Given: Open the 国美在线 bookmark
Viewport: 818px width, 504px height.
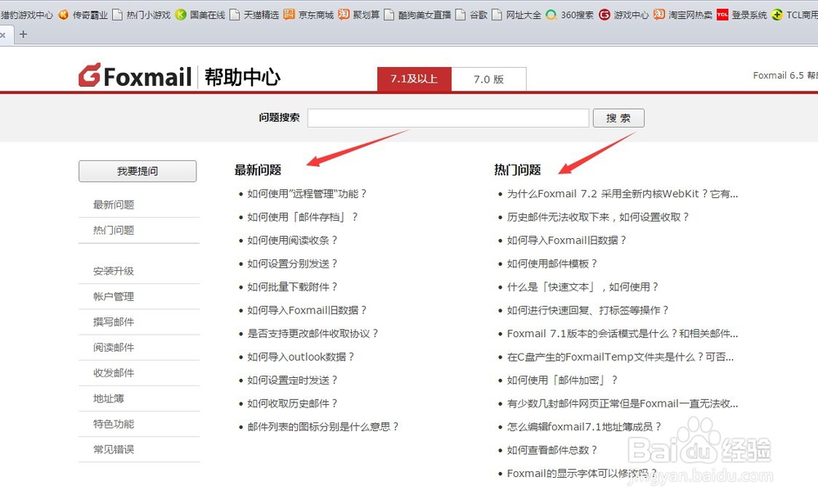Looking at the screenshot, I should coord(200,15).
